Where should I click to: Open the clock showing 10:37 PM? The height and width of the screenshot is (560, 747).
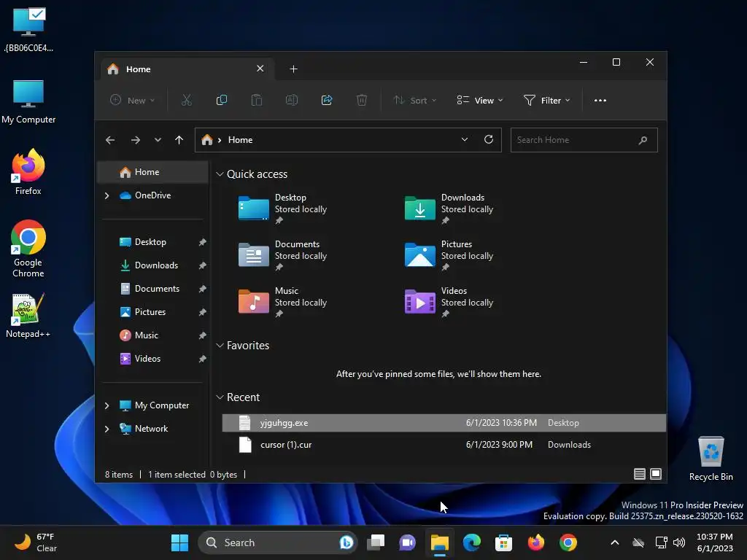click(715, 542)
